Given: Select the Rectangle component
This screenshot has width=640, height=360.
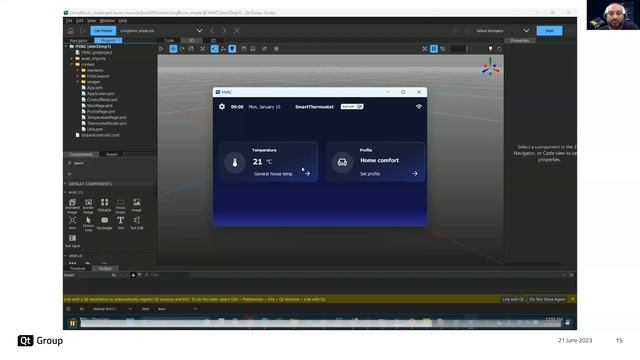Looking at the screenshot, I should click(104, 223).
